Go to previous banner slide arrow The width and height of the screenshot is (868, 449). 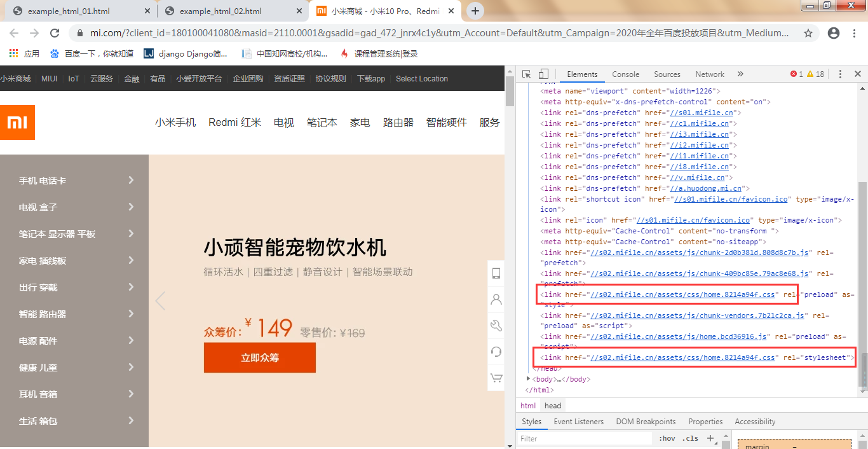pyautogui.click(x=160, y=301)
